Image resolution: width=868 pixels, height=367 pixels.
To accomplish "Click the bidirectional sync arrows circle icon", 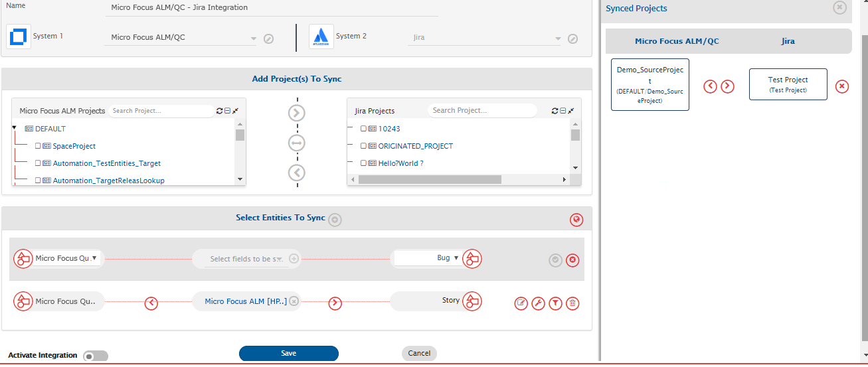I will pos(296,143).
